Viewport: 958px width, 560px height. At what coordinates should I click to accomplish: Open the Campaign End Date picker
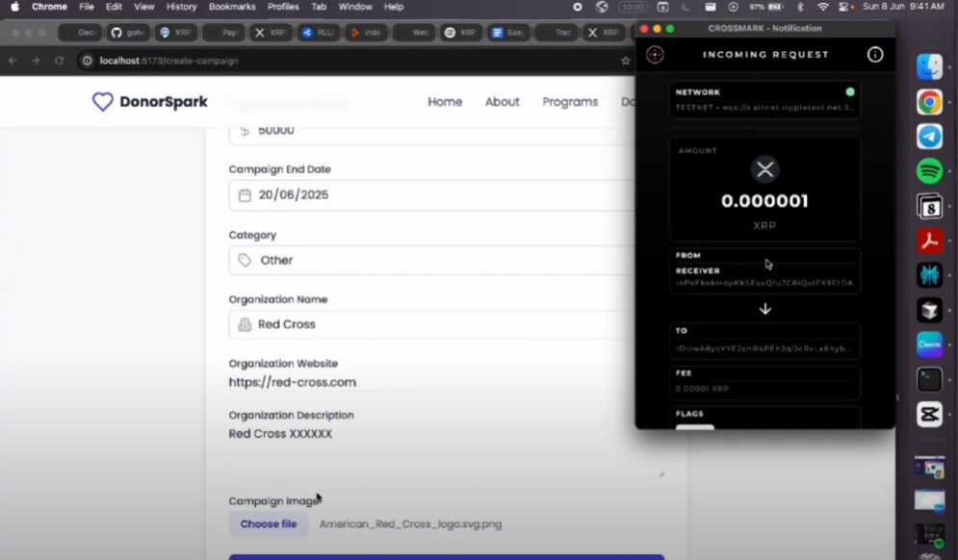tap(432, 194)
